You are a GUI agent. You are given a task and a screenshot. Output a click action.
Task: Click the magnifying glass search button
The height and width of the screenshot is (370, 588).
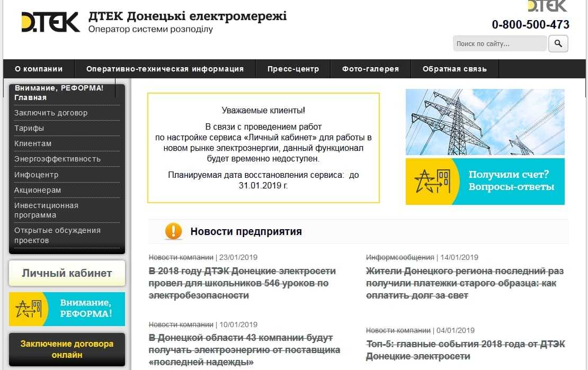558,43
